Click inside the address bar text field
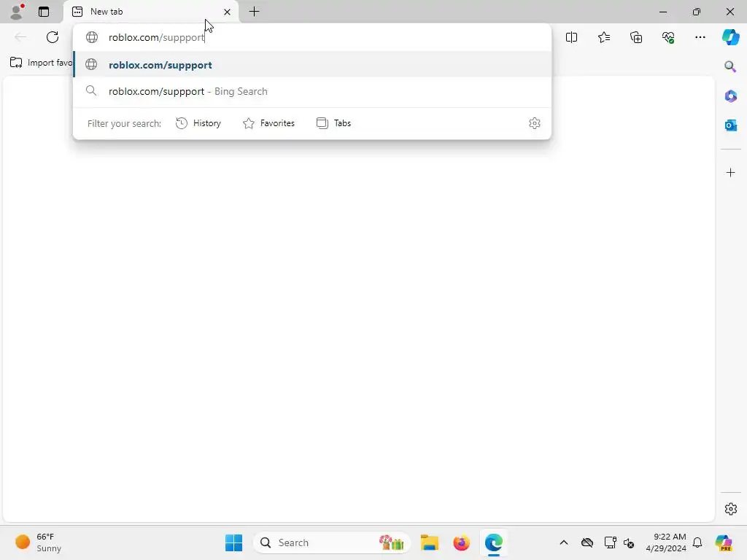Screen dimensions: 747x560 [312, 37]
